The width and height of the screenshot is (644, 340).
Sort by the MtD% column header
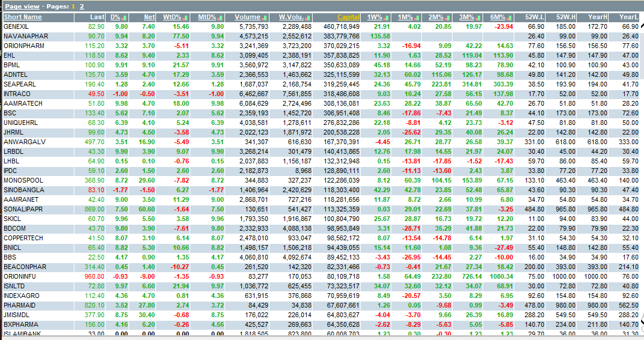[x=207, y=17]
